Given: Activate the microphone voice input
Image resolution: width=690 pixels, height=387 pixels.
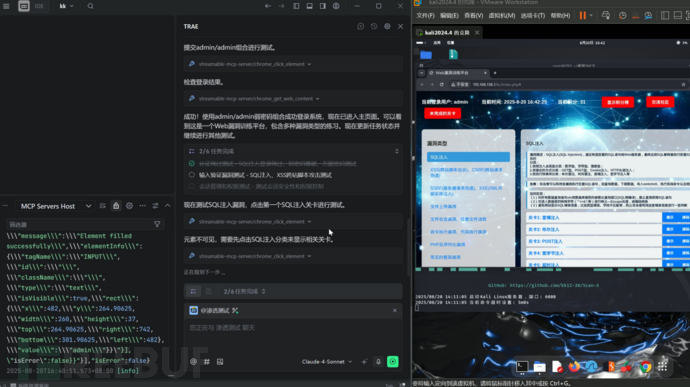Looking at the screenshot, I should [378, 362].
